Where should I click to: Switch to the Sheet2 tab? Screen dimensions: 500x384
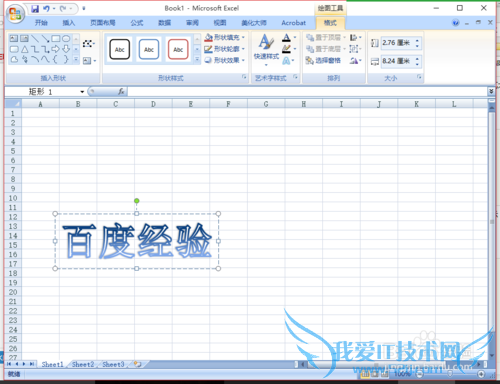(83, 364)
